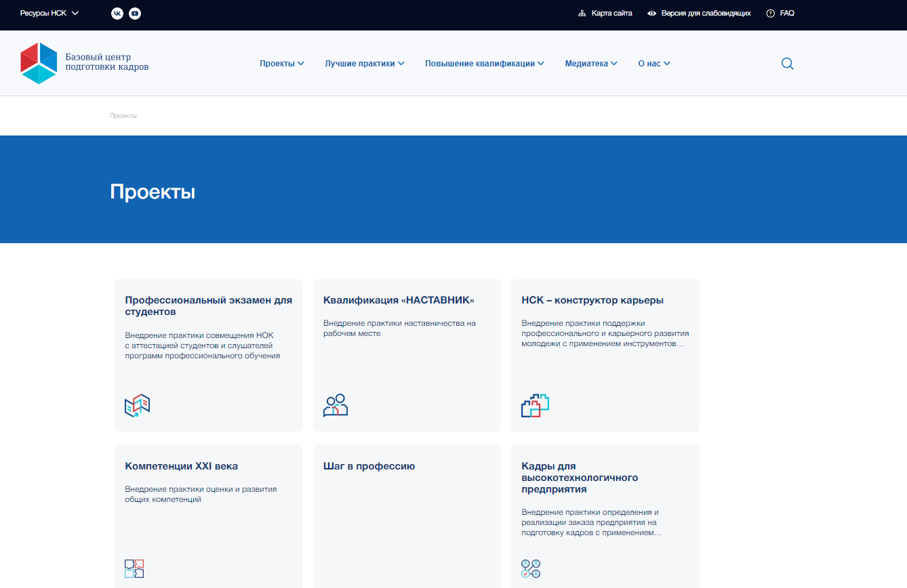Open the Медиатека navigation item
907x588 pixels.
586,64
